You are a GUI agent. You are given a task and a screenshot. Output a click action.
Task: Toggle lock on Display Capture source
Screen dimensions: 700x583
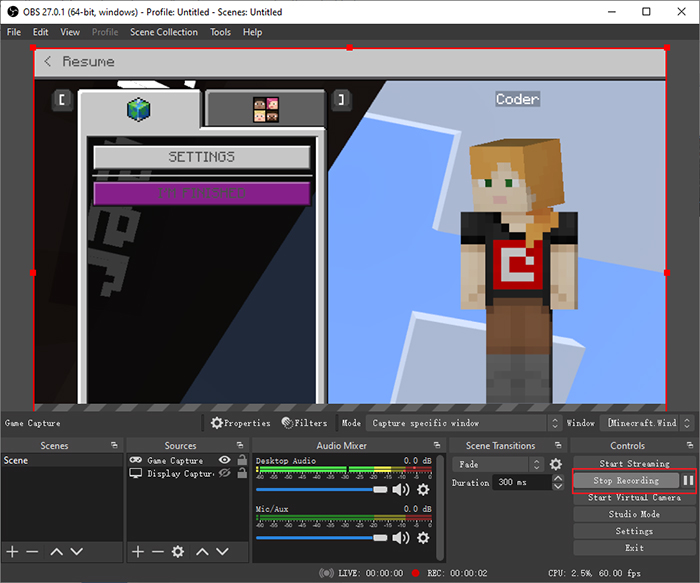click(242, 473)
